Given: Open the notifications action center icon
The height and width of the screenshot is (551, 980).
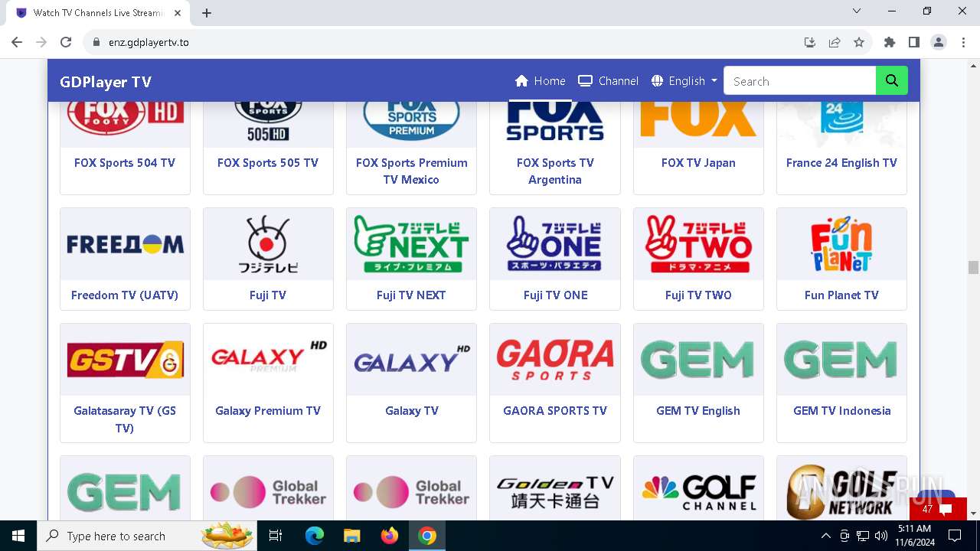Looking at the screenshot, I should (x=955, y=536).
